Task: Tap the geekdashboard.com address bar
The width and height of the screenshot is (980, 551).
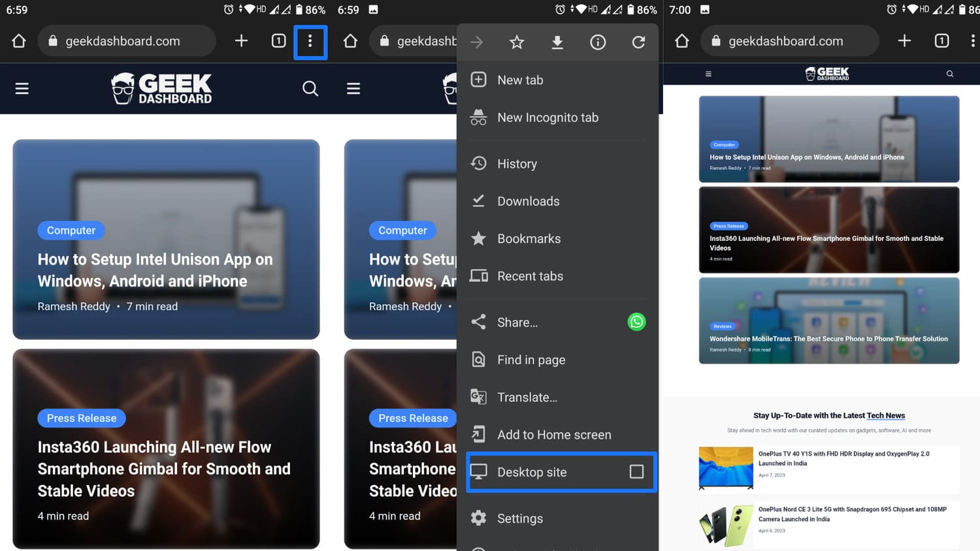Action: (x=127, y=40)
